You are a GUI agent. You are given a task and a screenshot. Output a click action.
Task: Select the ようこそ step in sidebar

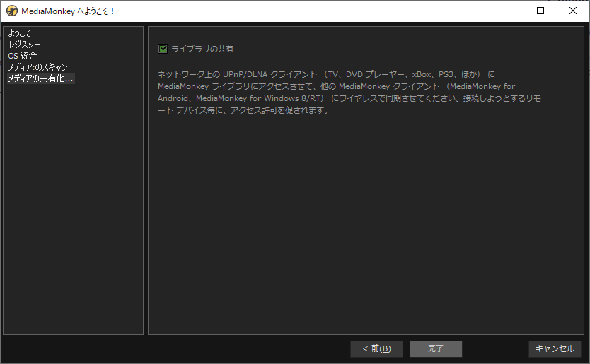tap(20, 33)
